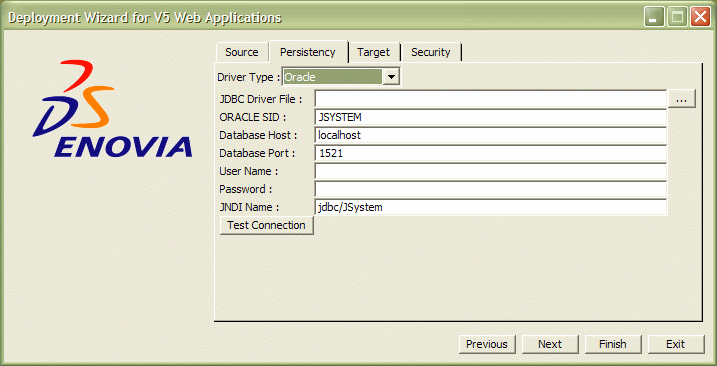This screenshot has width=717, height=366.
Task: Click the 'ORACLE SID :' label
Action: [253, 117]
